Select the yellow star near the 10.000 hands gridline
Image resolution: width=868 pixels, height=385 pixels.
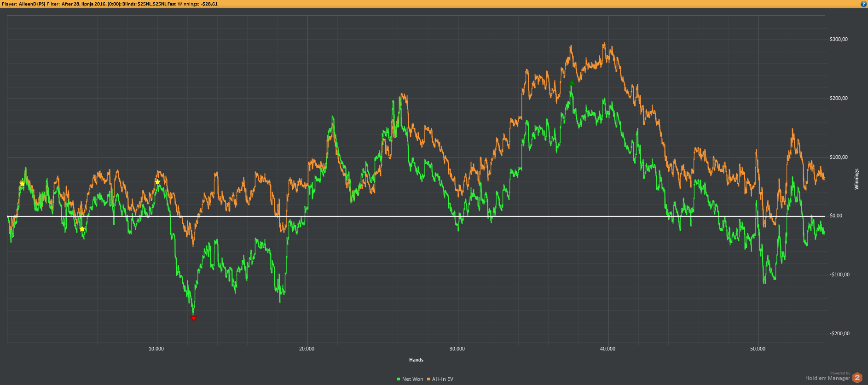click(x=157, y=182)
